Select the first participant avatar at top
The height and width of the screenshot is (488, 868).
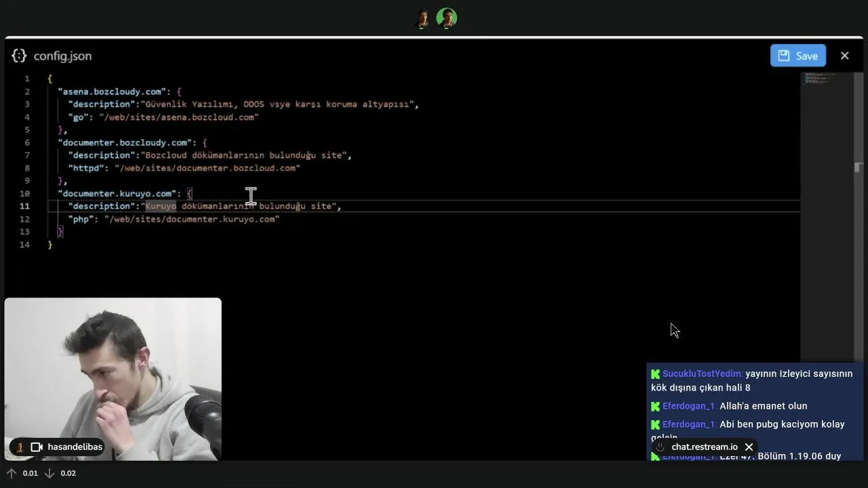[422, 18]
